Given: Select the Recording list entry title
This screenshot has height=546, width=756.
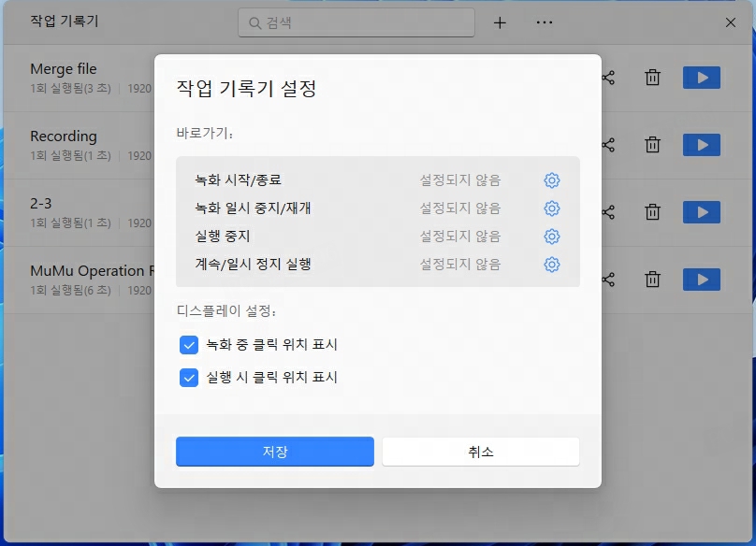Looking at the screenshot, I should (x=64, y=136).
